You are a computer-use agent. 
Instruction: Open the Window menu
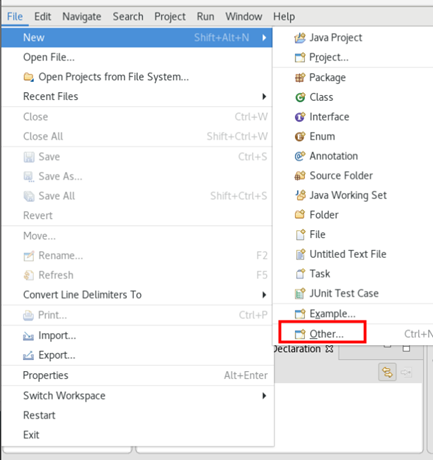click(244, 17)
